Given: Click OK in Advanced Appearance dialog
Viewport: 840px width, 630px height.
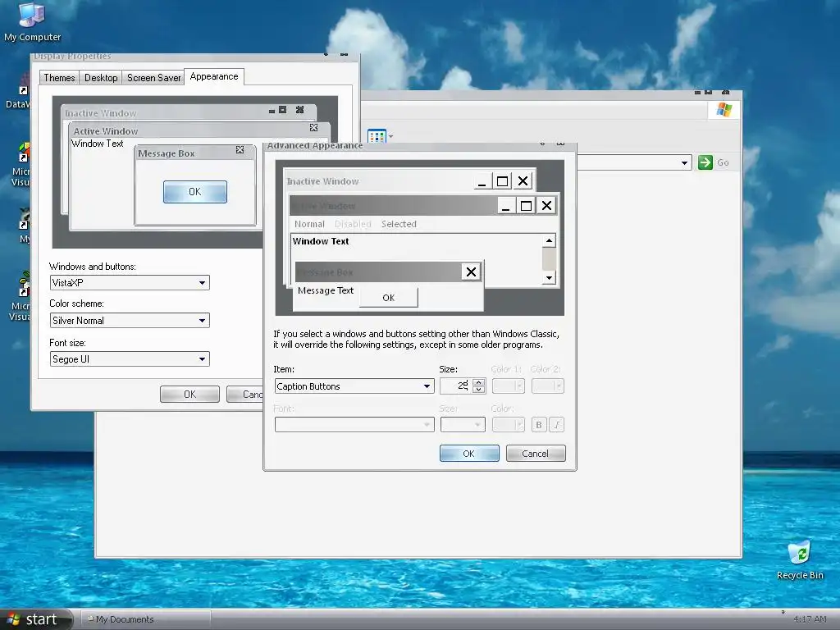Looking at the screenshot, I should [469, 453].
